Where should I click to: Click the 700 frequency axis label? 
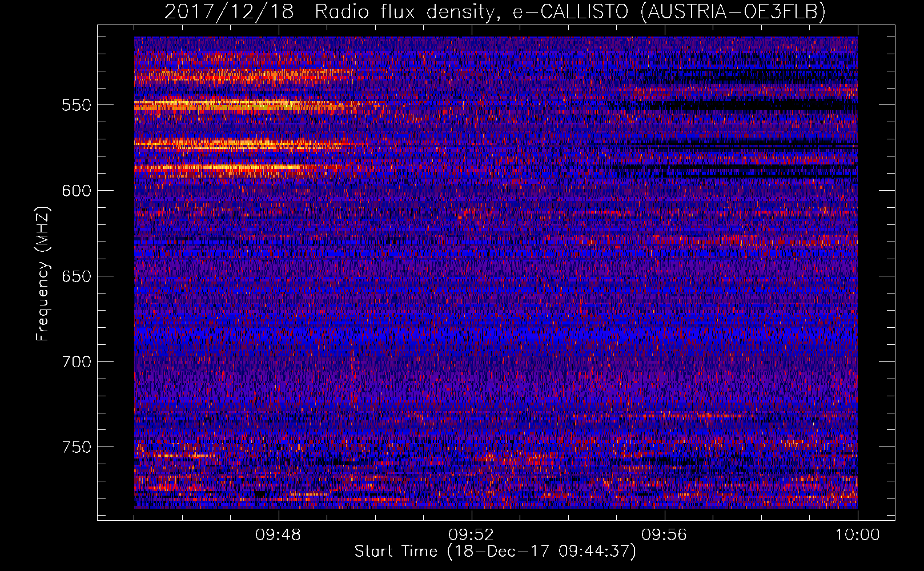click(x=77, y=362)
